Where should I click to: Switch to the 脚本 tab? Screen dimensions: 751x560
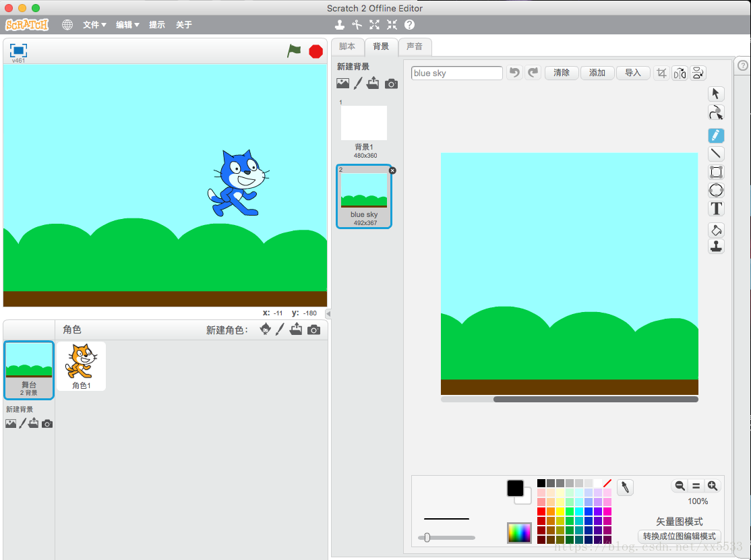pyautogui.click(x=347, y=46)
